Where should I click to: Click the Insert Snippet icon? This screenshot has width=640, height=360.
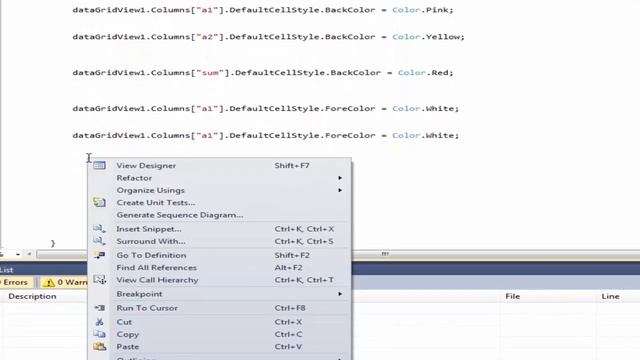pyautogui.click(x=99, y=229)
